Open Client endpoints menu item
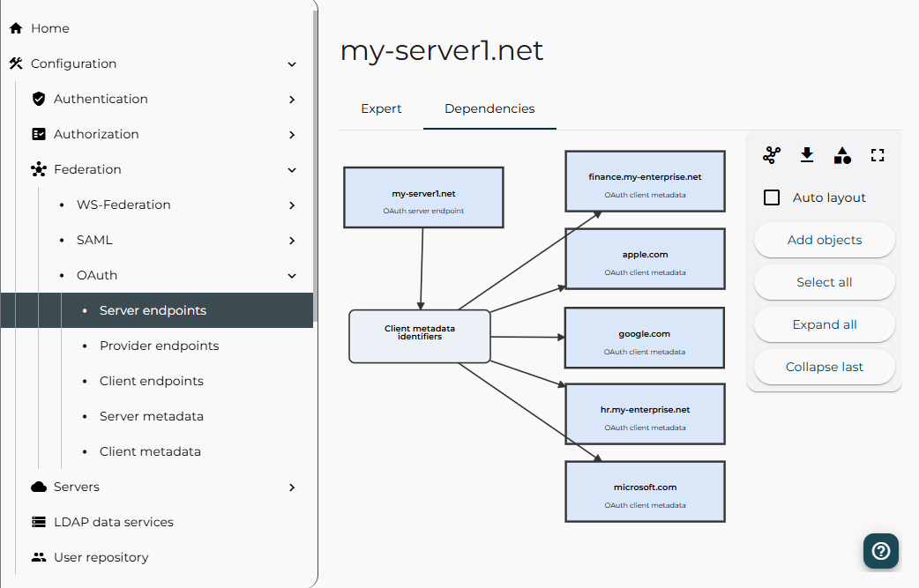Screen dimensions: 919x588 [151, 381]
